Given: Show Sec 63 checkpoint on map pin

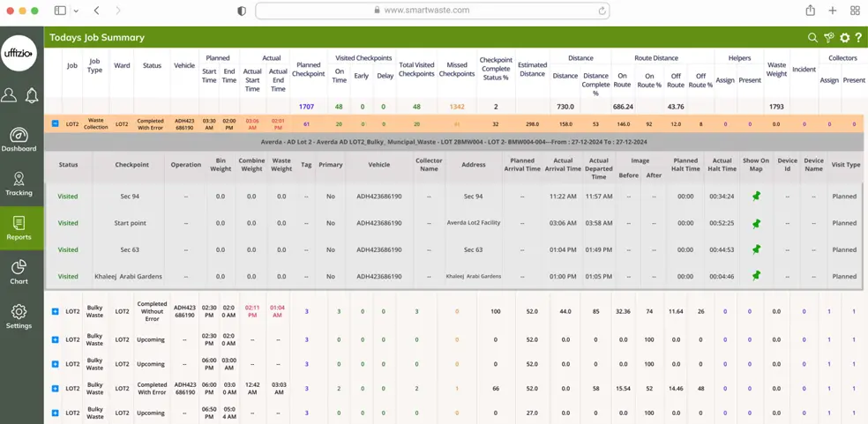Looking at the screenshot, I should pos(756,249).
